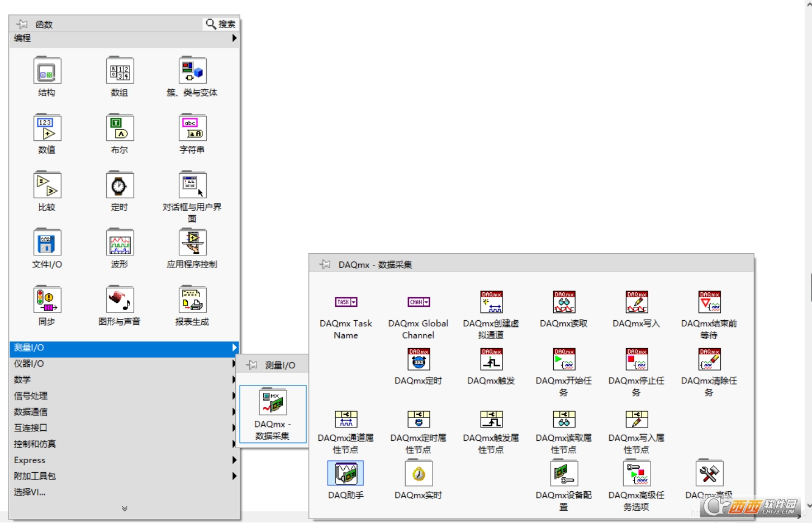This screenshot has width=812, height=523.
Task: Choose the DAQ助手 Express VI
Action: [x=346, y=474]
